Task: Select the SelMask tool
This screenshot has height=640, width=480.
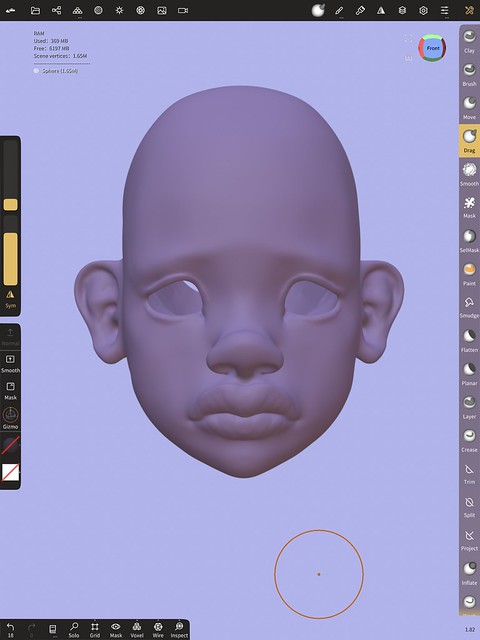Action: (x=469, y=241)
